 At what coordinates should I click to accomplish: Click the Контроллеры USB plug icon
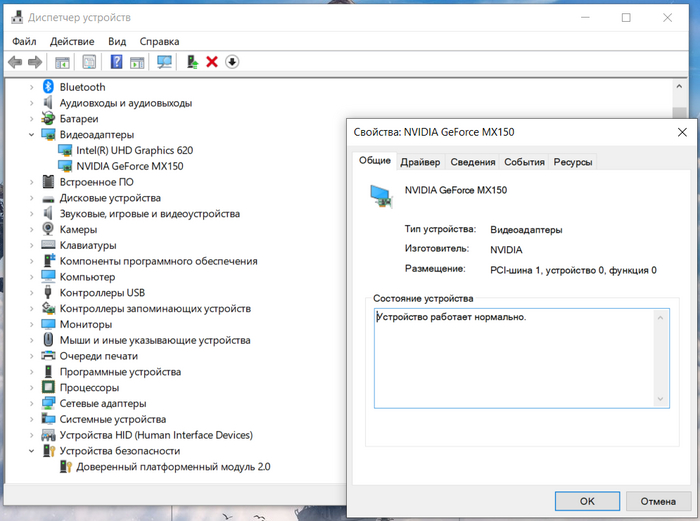point(48,292)
